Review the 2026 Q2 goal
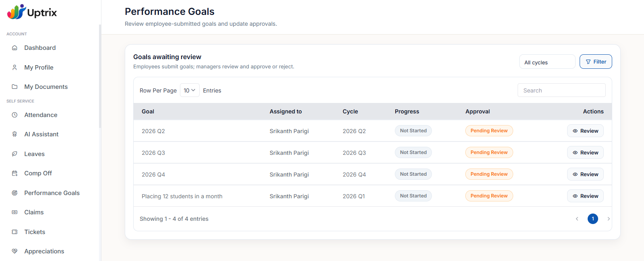 tap(585, 131)
